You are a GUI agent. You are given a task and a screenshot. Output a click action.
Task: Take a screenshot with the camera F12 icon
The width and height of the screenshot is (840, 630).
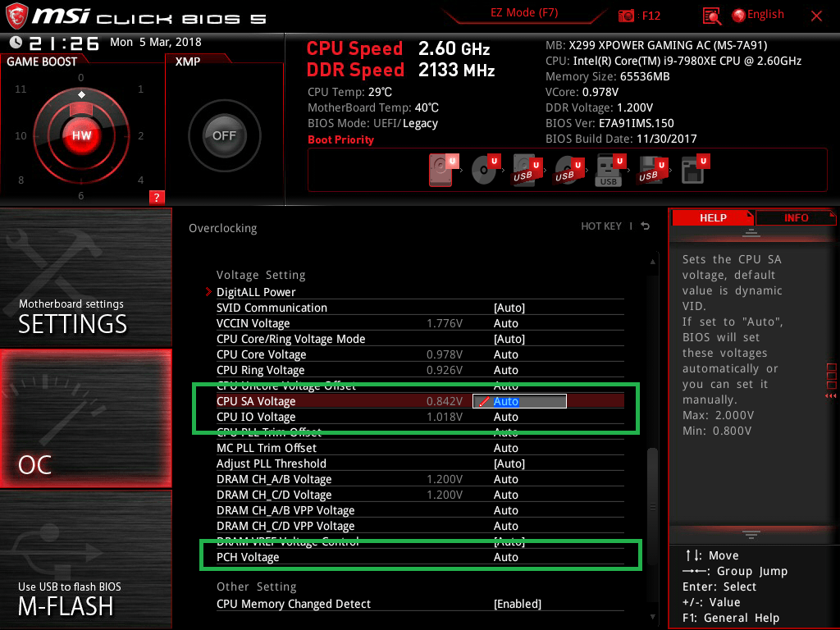pyautogui.click(x=626, y=16)
